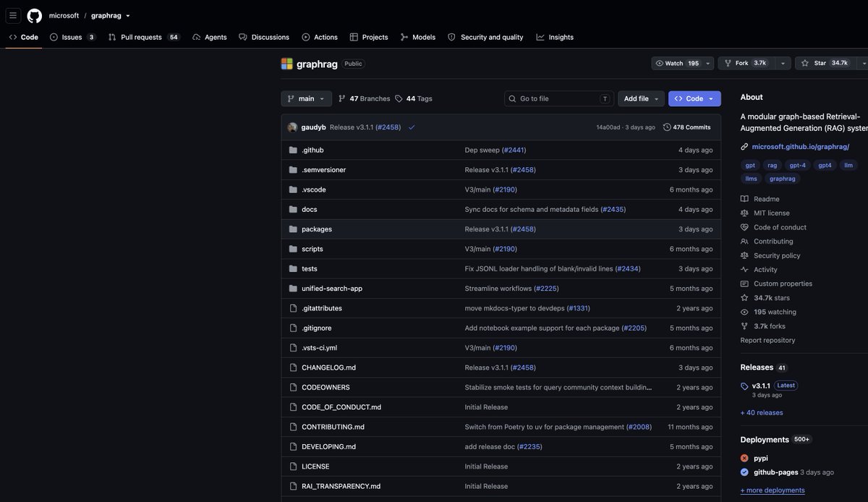Image resolution: width=868 pixels, height=502 pixels.
Task: Open the Add file dropdown
Action: (642, 98)
